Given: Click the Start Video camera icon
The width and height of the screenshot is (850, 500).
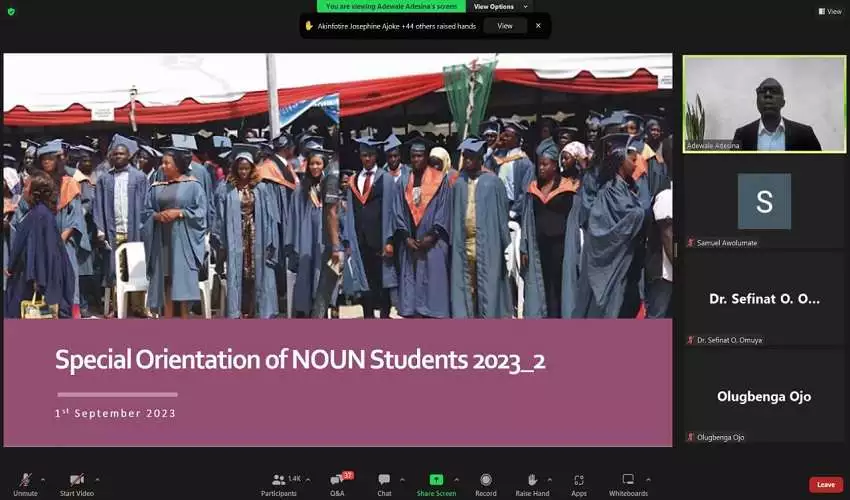Looking at the screenshot, I should (77, 479).
